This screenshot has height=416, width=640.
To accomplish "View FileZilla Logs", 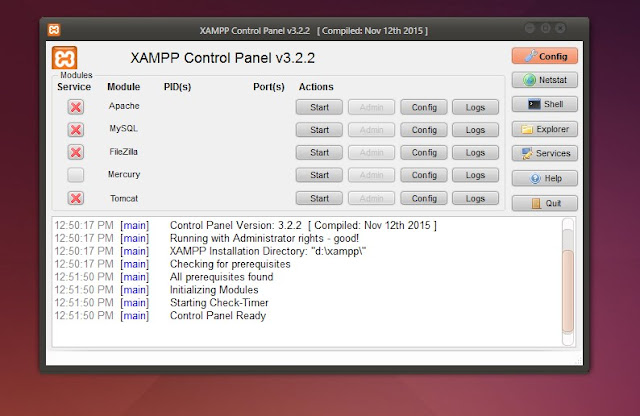I will (476, 153).
